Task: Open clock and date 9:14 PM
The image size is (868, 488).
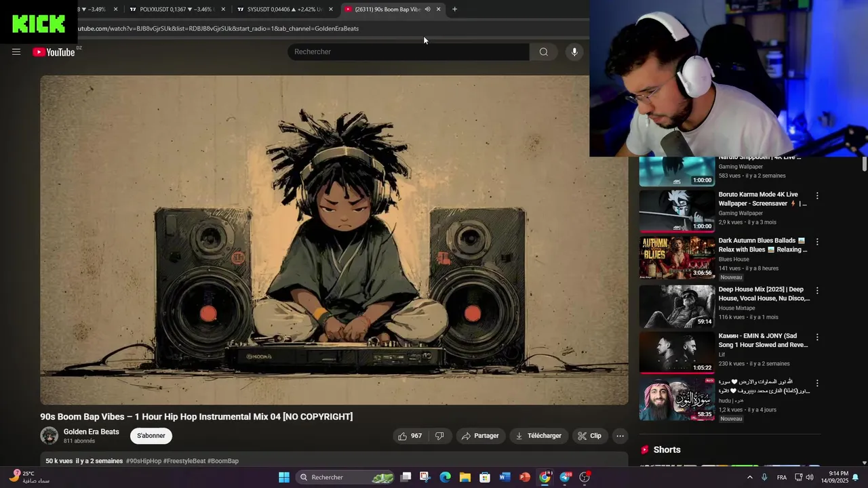Action: tap(834, 477)
